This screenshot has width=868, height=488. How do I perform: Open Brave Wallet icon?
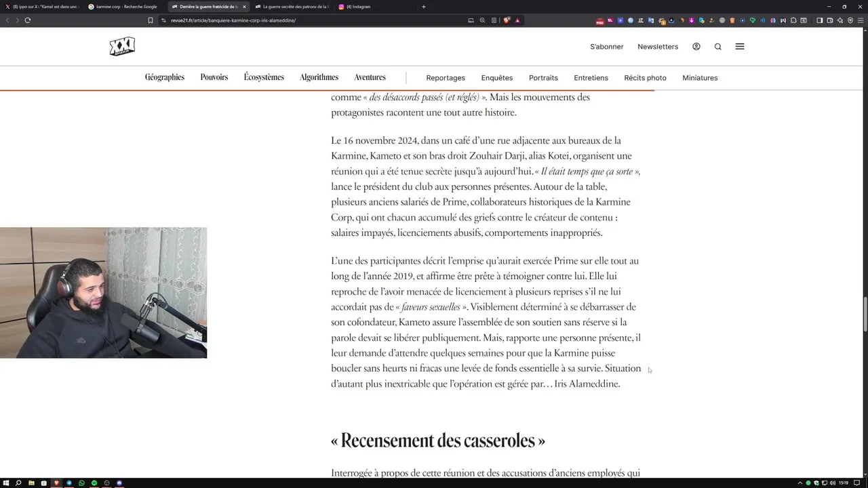coord(830,20)
